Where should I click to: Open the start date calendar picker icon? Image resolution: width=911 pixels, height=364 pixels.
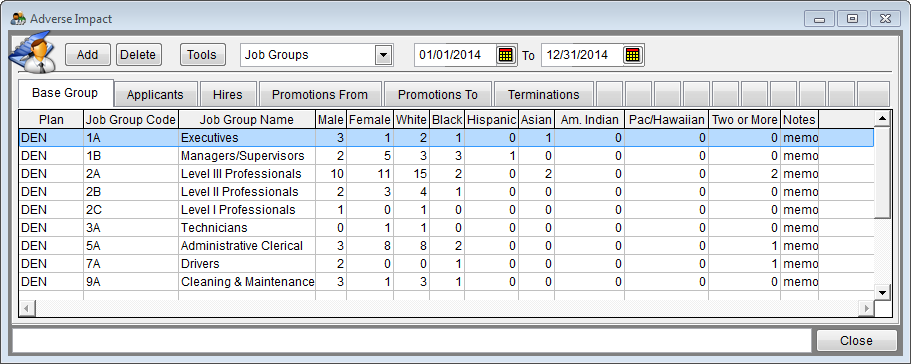(x=506, y=55)
